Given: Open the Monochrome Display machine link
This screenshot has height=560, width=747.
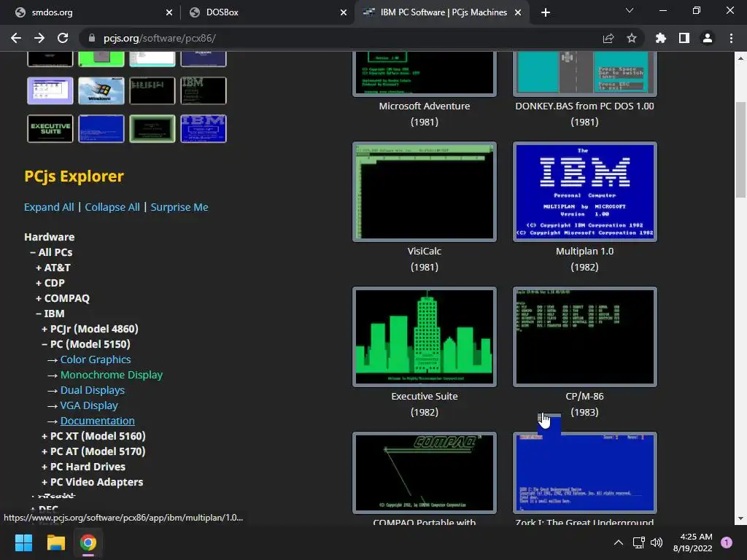Looking at the screenshot, I should pos(112,375).
